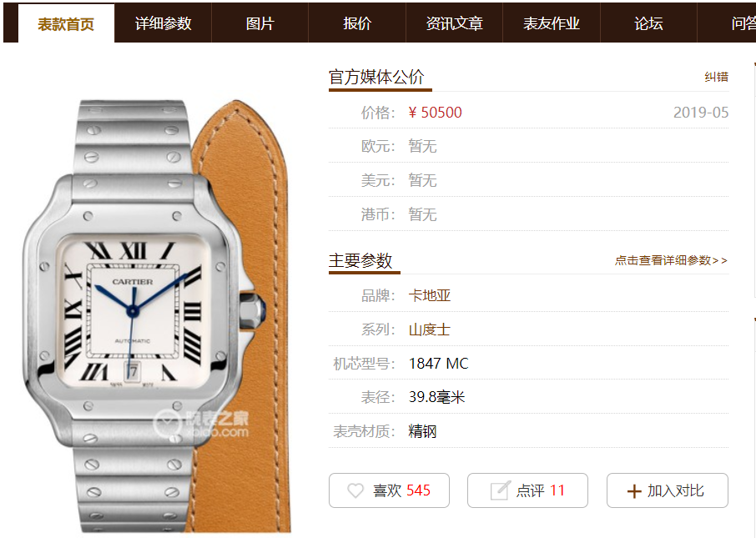
Task: Click the 纠错 link
Action: tap(717, 77)
